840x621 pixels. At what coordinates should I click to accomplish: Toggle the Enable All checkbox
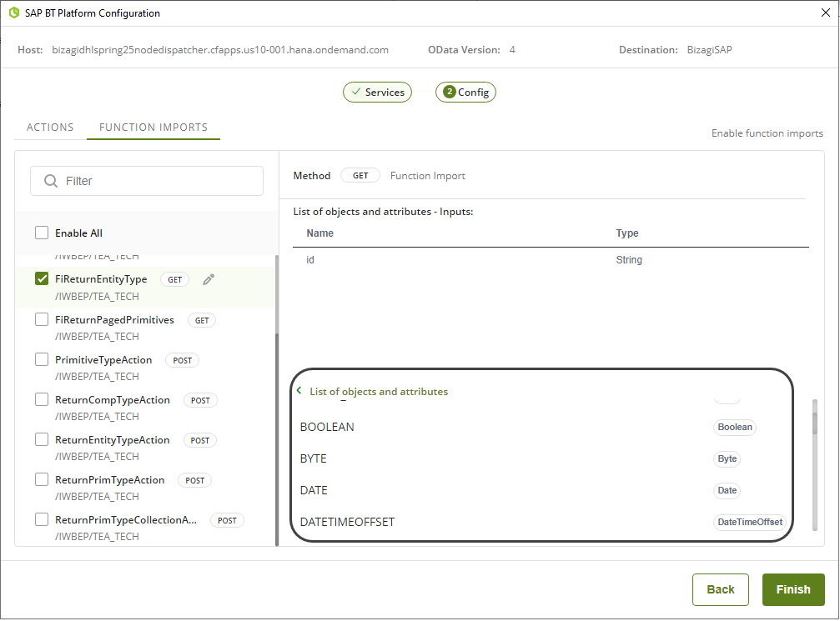tap(42, 233)
